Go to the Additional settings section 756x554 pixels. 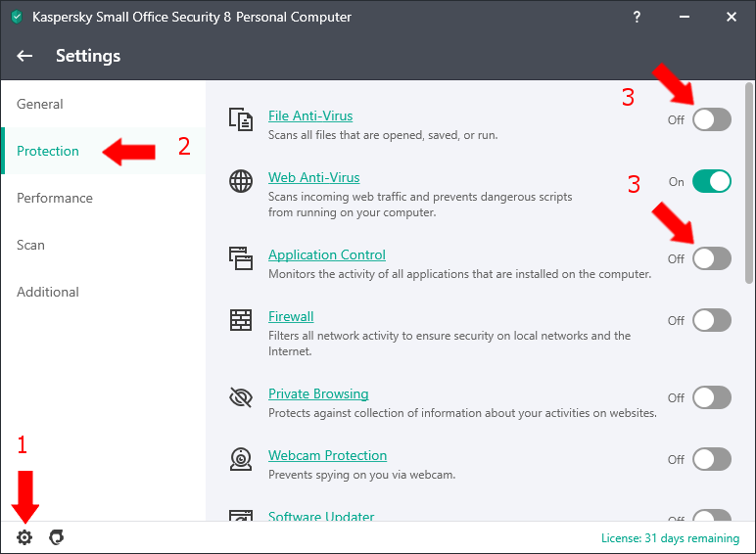click(103, 292)
